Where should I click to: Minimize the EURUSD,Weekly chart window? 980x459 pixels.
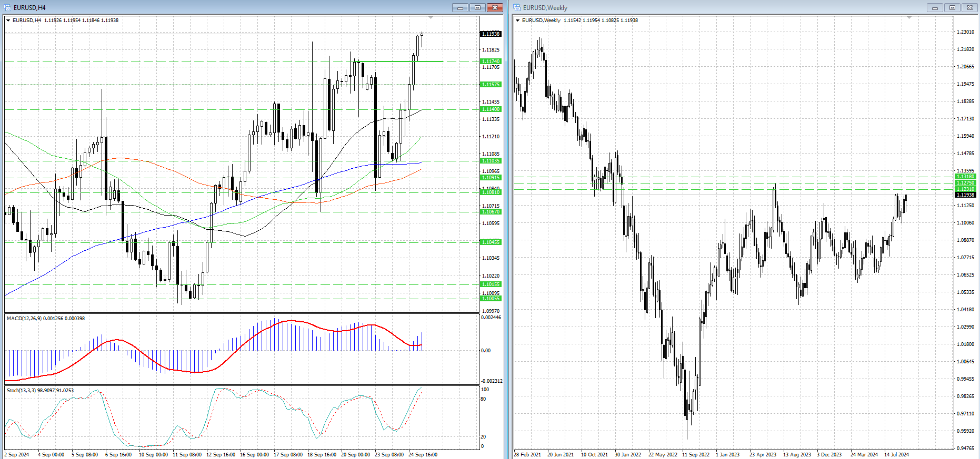click(935, 7)
